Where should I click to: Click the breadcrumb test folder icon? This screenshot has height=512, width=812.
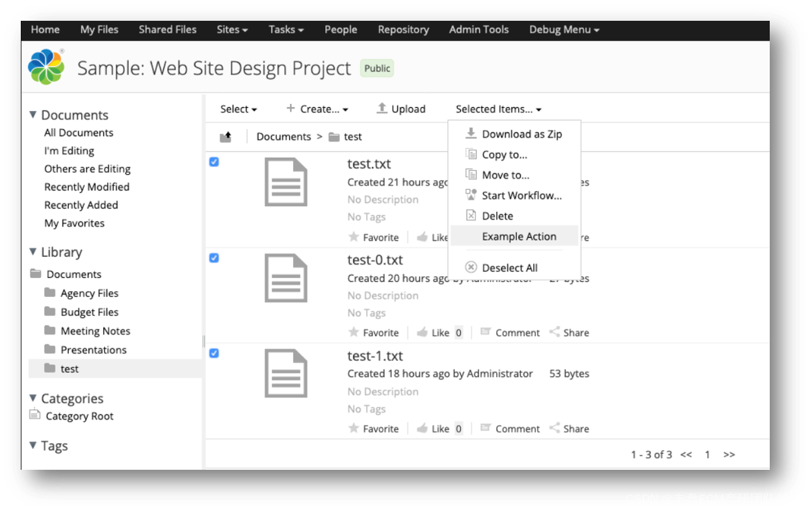[x=334, y=137]
